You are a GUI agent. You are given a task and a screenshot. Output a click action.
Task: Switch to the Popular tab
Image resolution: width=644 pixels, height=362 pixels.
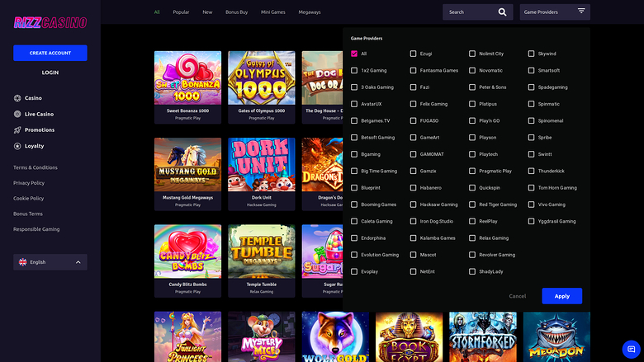[x=181, y=12]
